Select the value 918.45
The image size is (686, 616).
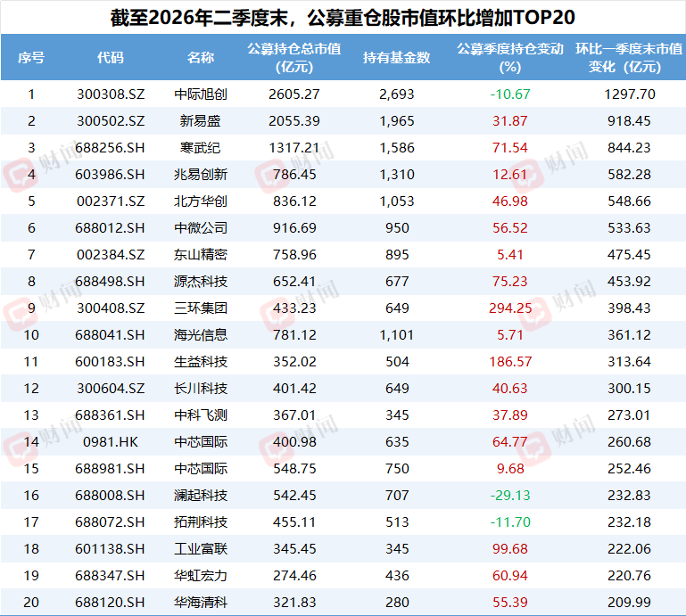point(629,120)
